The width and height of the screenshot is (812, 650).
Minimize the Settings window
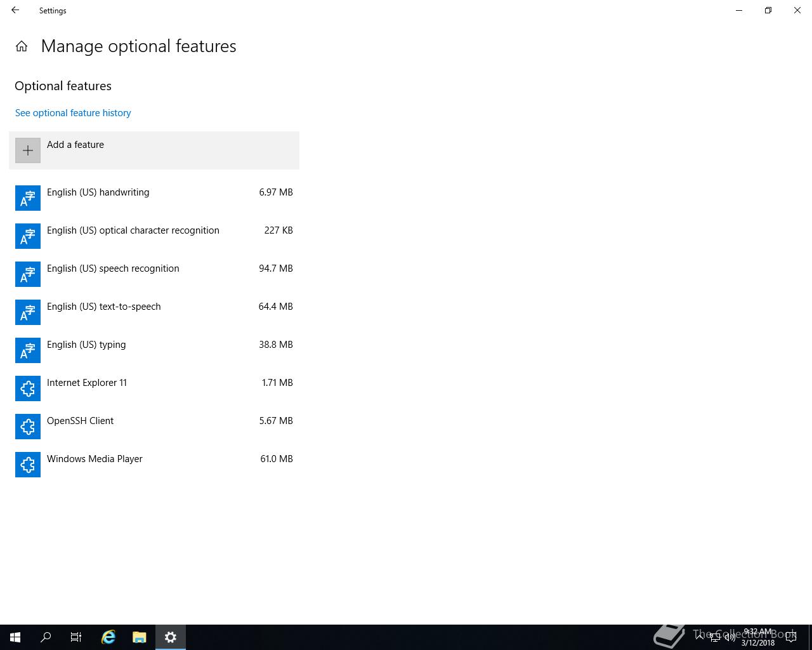click(x=739, y=10)
